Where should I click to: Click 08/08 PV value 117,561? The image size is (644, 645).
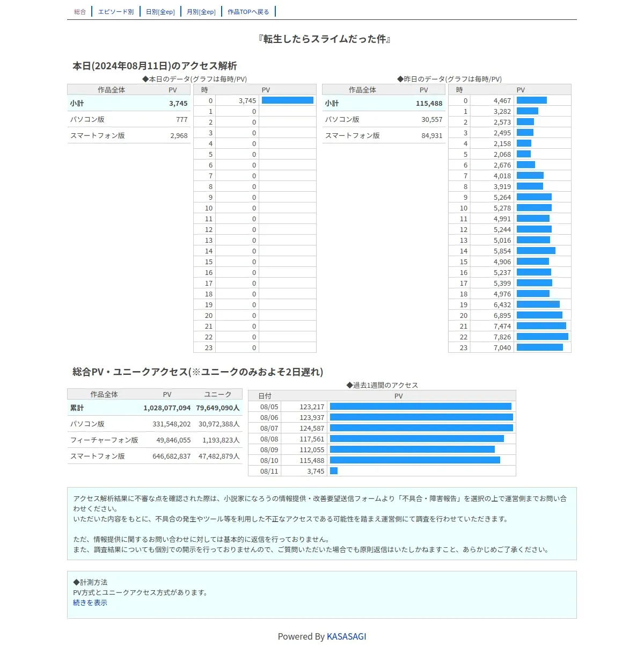(x=312, y=439)
